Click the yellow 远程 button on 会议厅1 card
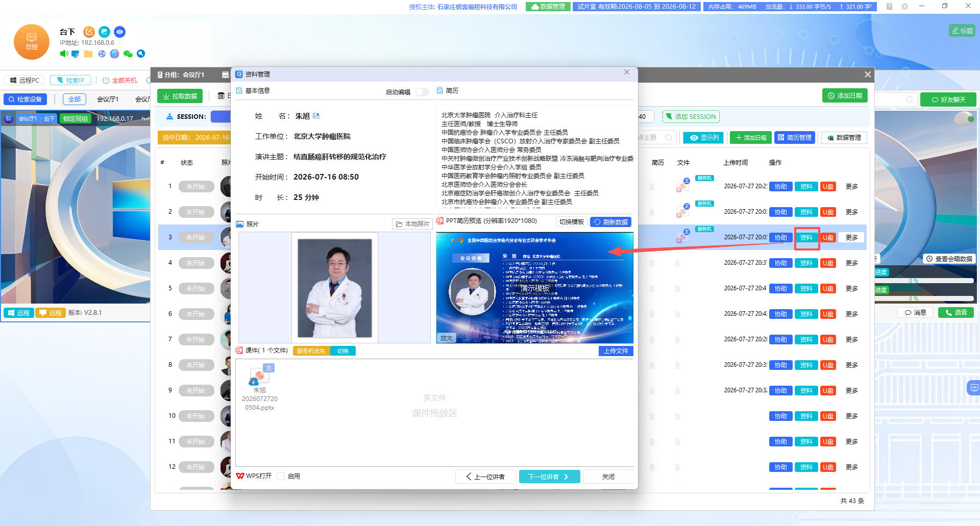 (x=51, y=313)
